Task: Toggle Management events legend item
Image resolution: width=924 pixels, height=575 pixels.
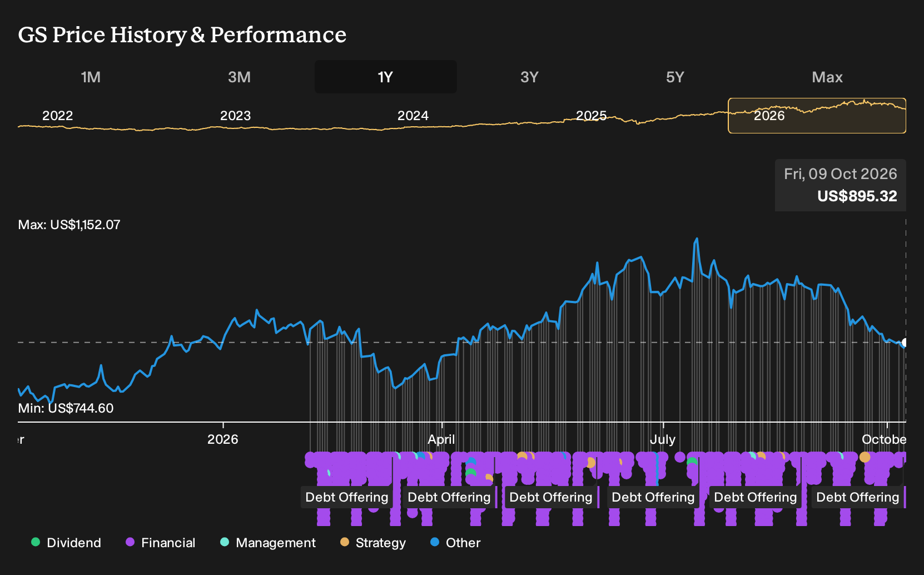Action: tap(267, 542)
